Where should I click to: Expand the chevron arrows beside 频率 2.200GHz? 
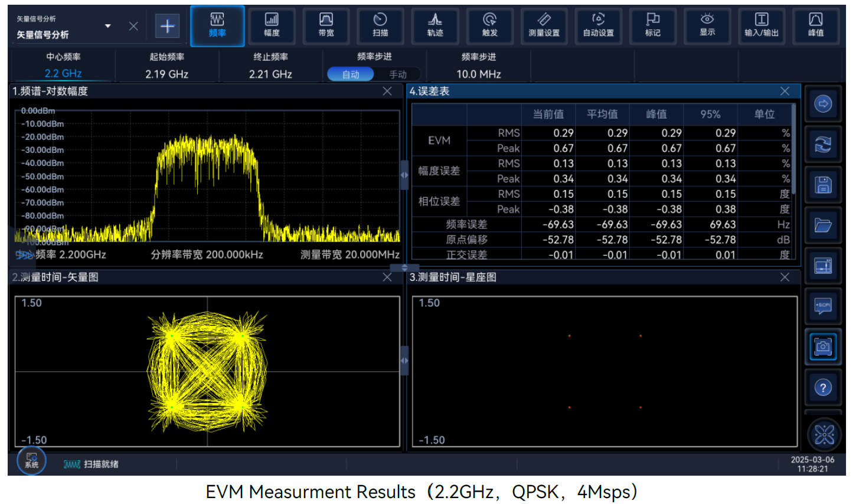[x=24, y=255]
